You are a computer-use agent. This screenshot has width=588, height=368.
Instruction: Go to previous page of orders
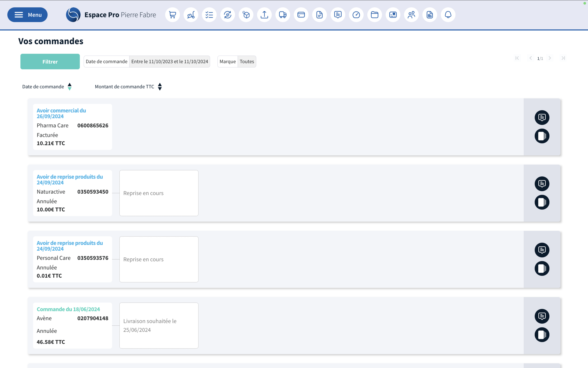coord(531,58)
